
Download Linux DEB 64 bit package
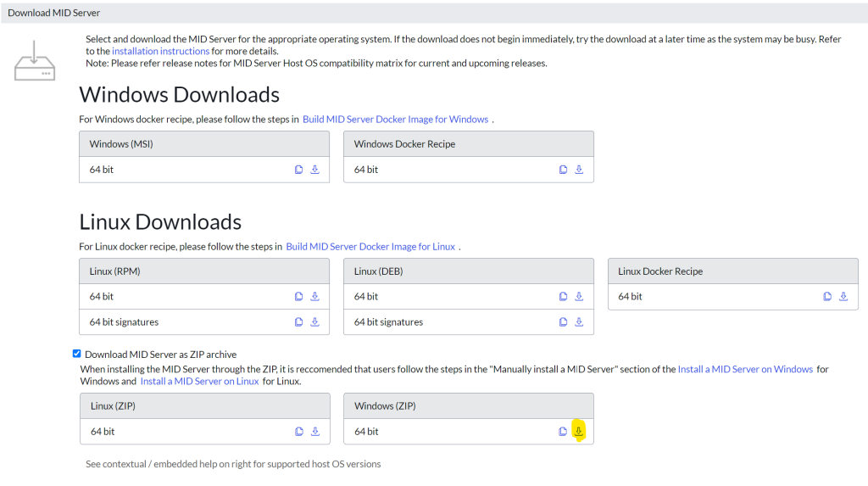point(579,297)
